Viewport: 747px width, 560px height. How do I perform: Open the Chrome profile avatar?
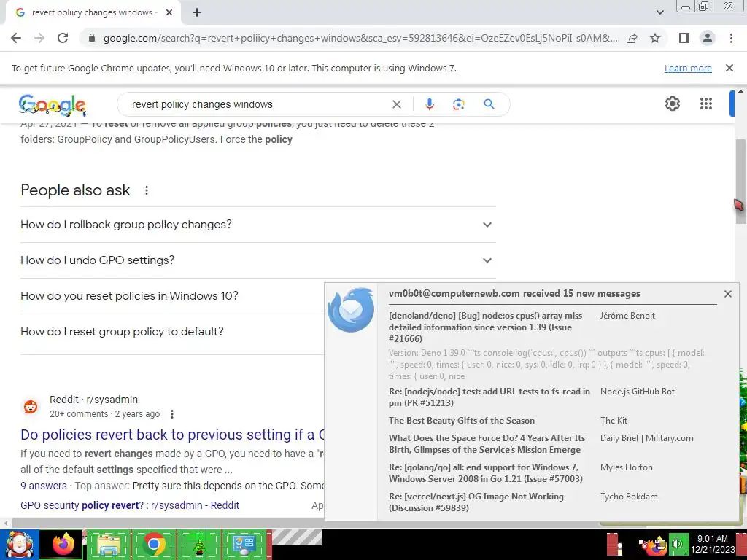click(708, 38)
